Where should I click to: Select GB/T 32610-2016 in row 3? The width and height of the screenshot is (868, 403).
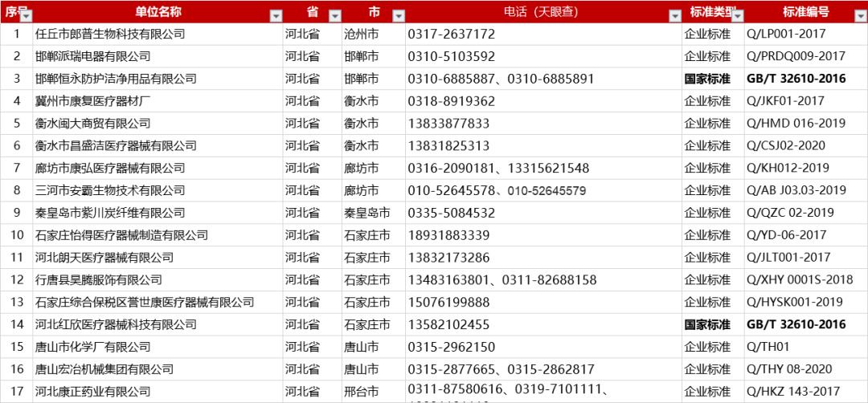pos(806,79)
